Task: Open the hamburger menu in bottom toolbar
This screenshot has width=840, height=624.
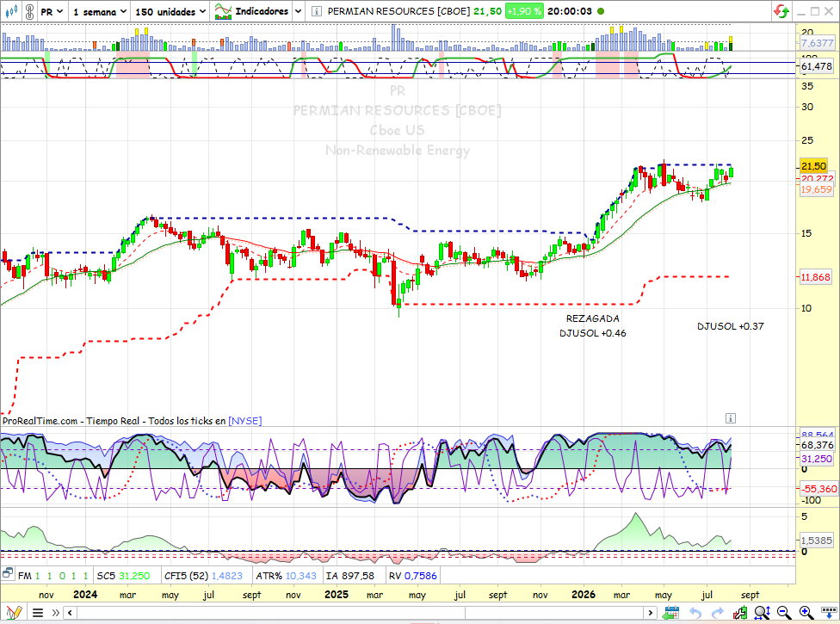Action: coord(38,613)
